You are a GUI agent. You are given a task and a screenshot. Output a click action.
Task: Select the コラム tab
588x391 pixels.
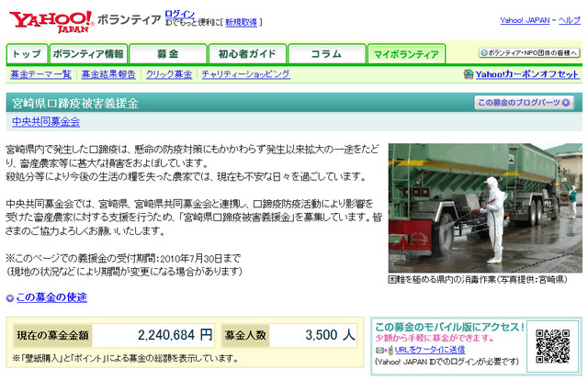coord(327,54)
